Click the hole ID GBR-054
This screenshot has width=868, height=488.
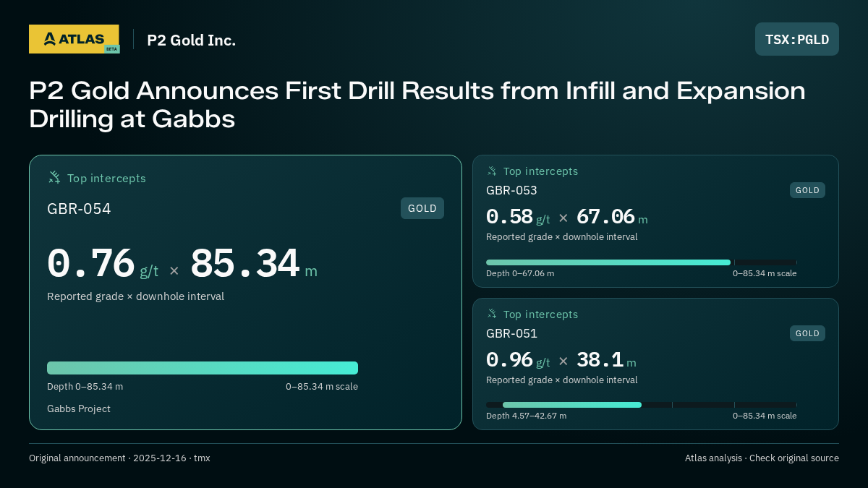(79, 209)
